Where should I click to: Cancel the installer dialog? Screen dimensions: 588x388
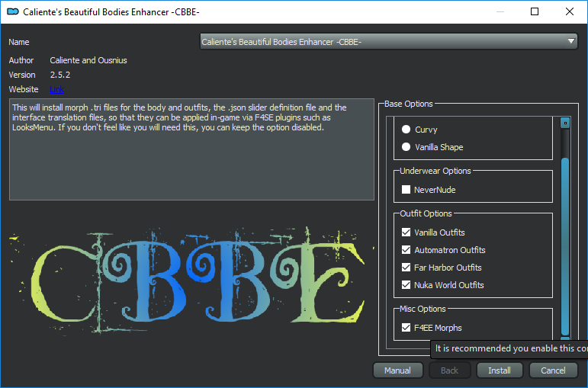pos(553,370)
